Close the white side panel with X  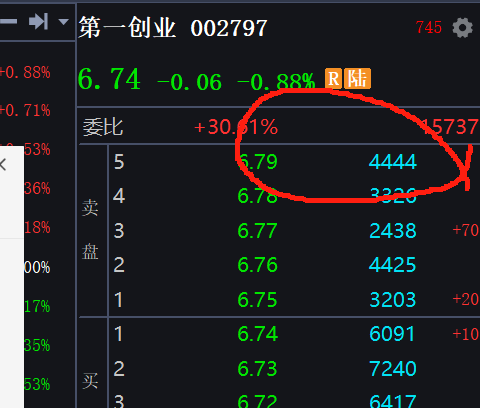(3, 165)
